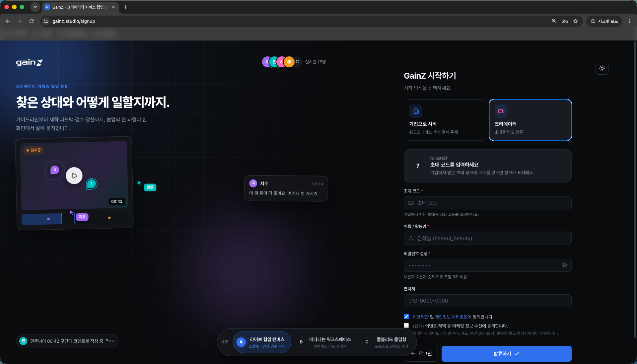Image resolution: width=637 pixels, height=364 pixels.
Task: Open a new browser tab
Action: [x=125, y=7]
